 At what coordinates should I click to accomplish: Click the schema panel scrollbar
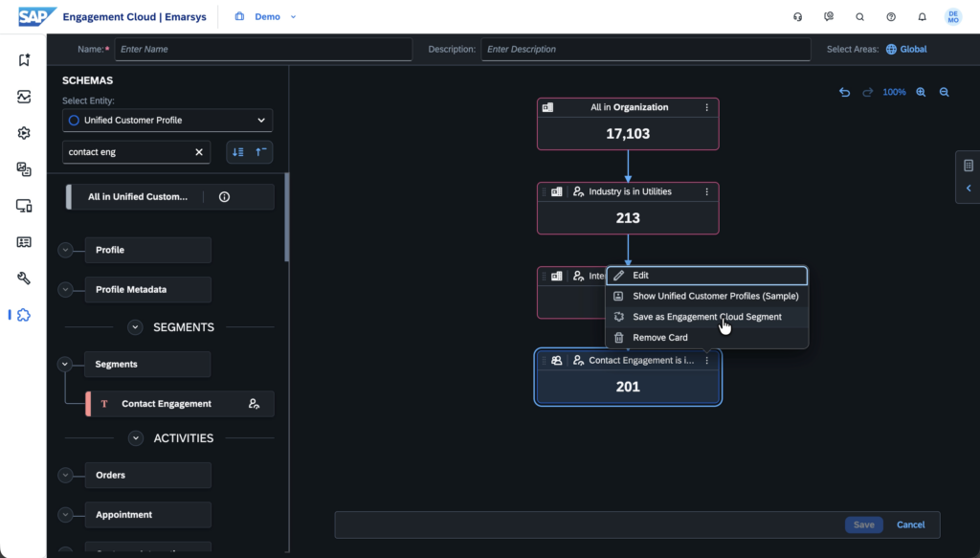(287, 217)
